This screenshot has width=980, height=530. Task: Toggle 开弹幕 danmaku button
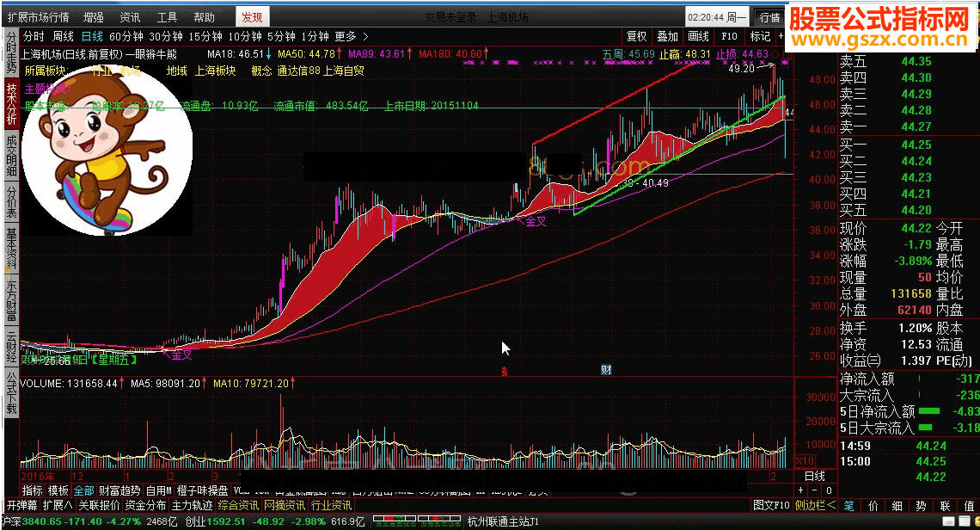[x=21, y=505]
